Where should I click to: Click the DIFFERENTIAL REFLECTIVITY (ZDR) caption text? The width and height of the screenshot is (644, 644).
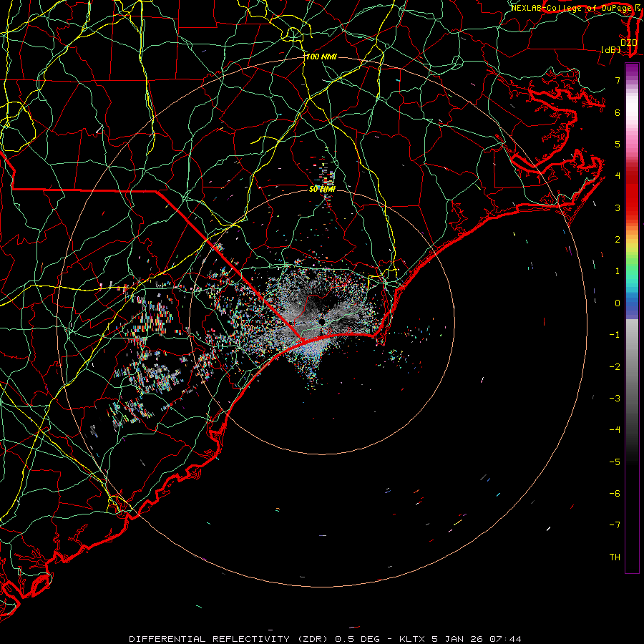[x=229, y=639]
